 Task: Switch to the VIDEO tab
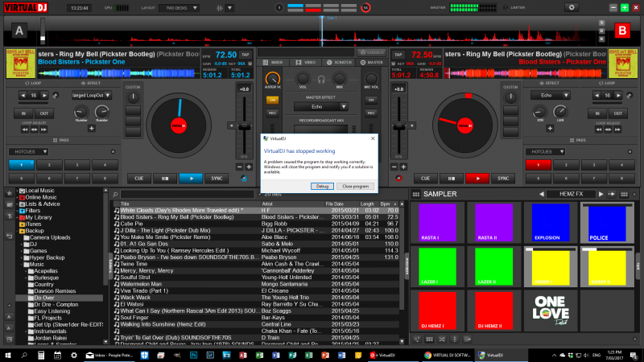306,63
